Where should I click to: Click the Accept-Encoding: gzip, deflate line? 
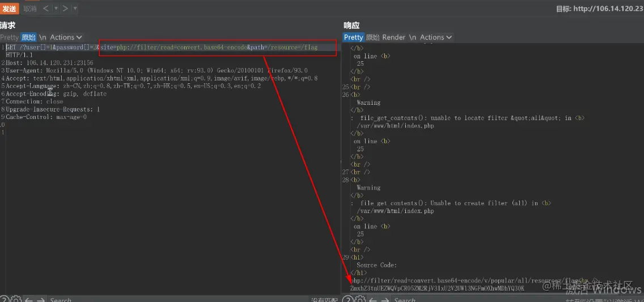[x=56, y=94]
